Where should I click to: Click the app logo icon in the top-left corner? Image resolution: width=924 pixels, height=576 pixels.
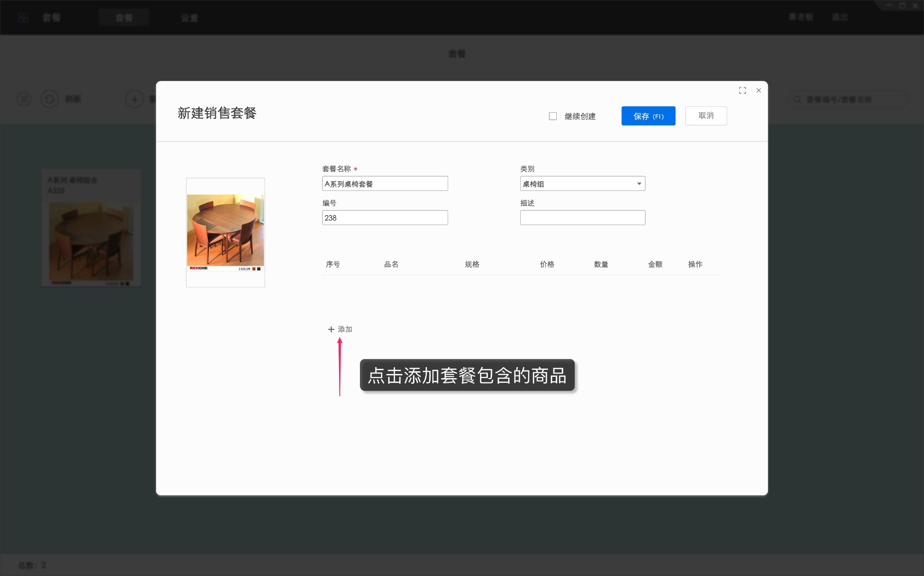[24, 18]
